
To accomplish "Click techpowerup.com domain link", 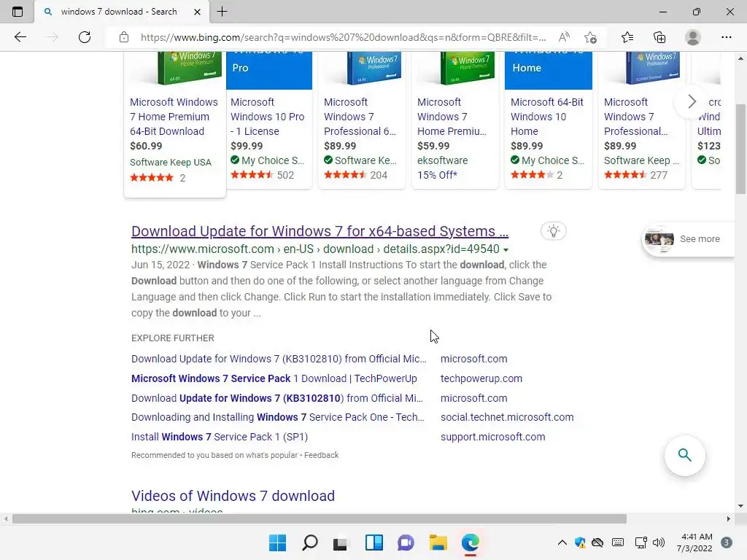I will tap(481, 378).
